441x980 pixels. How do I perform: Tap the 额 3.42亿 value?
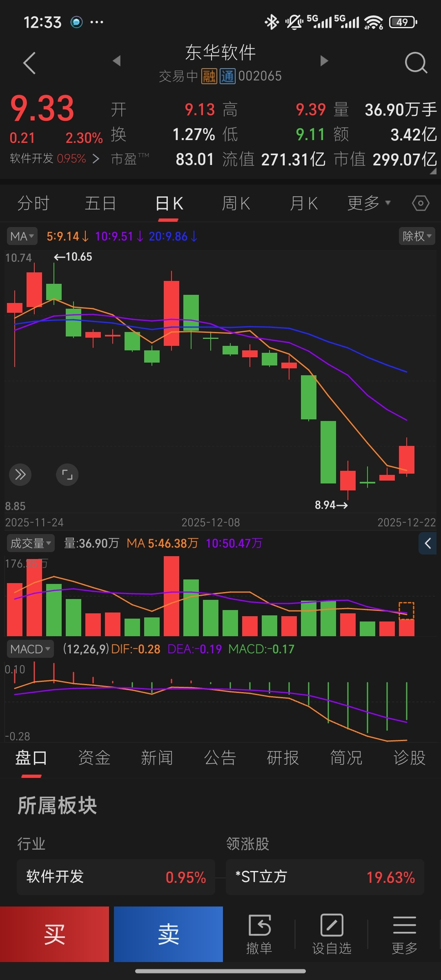[414, 134]
